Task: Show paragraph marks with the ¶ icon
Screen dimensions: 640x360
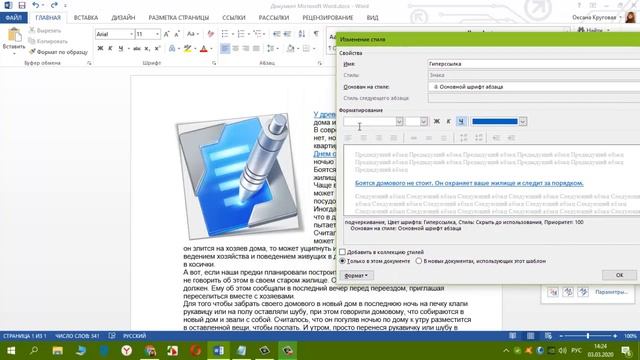Action: (x=316, y=34)
